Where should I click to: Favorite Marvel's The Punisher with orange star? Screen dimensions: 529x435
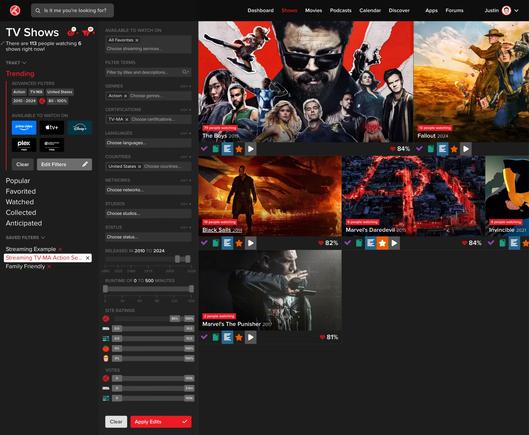[x=239, y=337]
